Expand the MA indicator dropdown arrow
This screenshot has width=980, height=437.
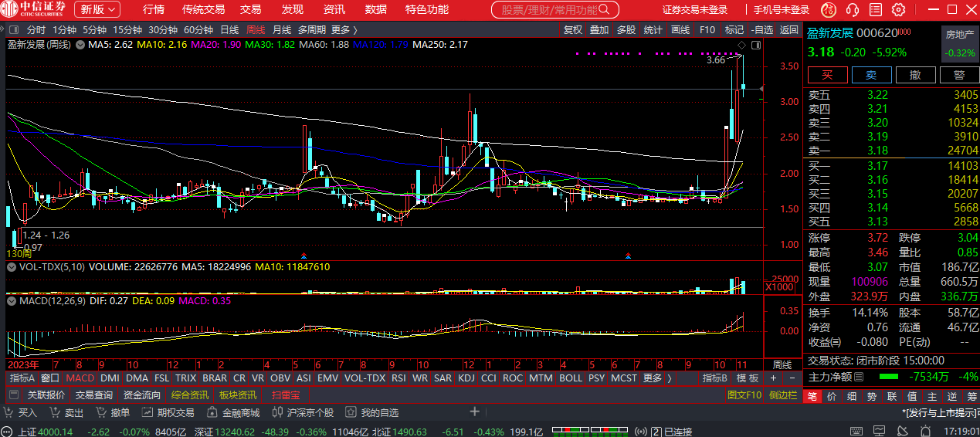80,45
